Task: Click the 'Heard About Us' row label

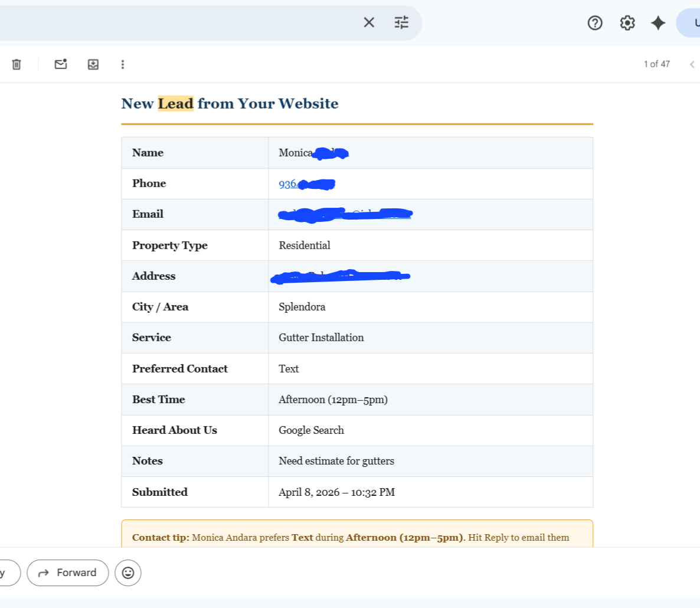Action: pos(175,430)
